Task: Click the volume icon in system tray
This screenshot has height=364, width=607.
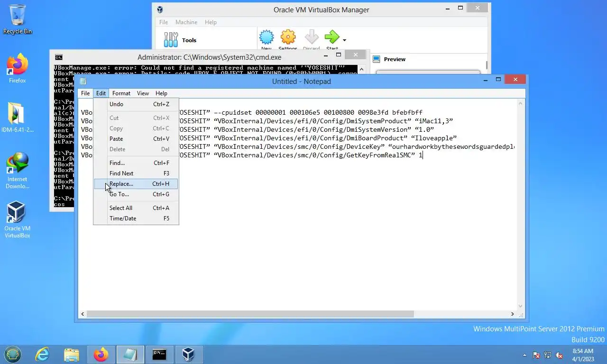Action: point(559,355)
